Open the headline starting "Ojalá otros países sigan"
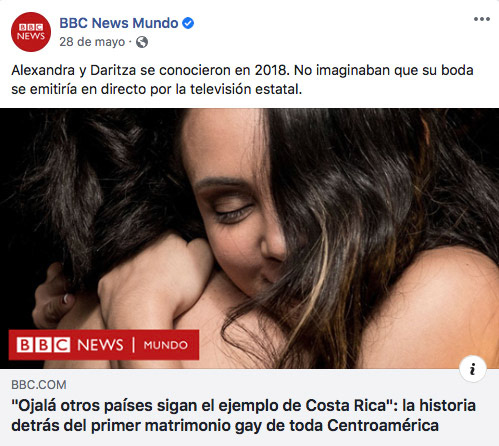The image size is (499, 446). [x=243, y=416]
